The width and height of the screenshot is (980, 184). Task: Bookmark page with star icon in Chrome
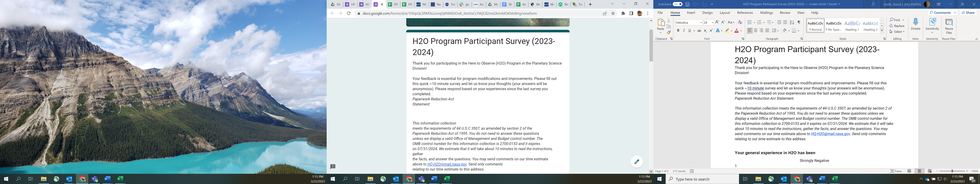[x=613, y=13]
